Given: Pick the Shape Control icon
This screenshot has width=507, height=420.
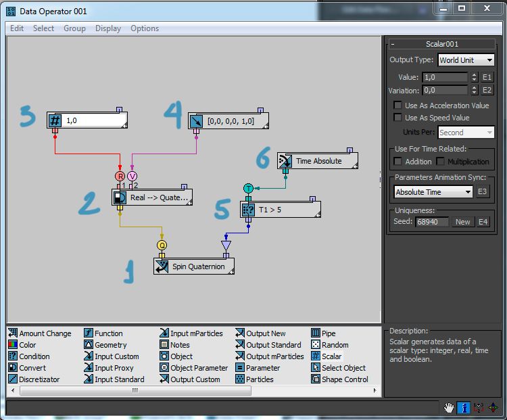Looking at the screenshot, I should pyautogui.click(x=316, y=379).
